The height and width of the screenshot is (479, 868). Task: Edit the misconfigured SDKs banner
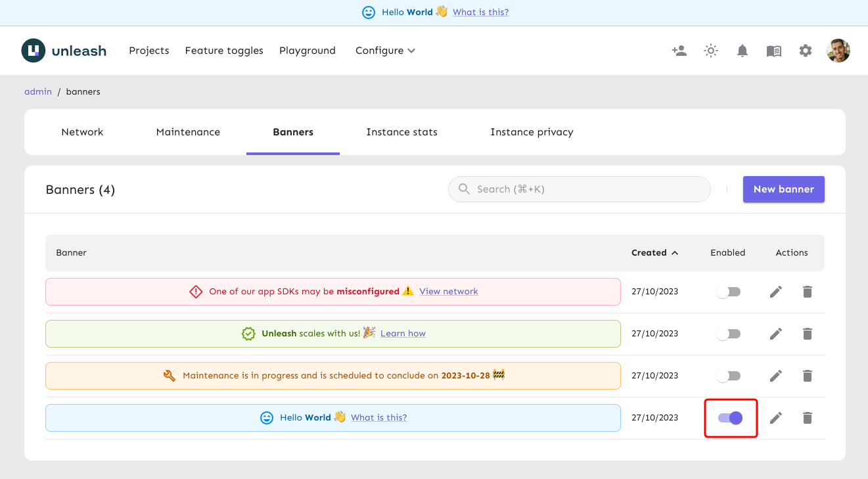click(x=776, y=292)
